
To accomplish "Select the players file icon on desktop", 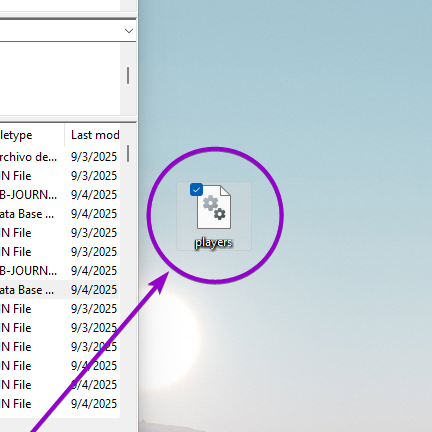I will (x=214, y=207).
